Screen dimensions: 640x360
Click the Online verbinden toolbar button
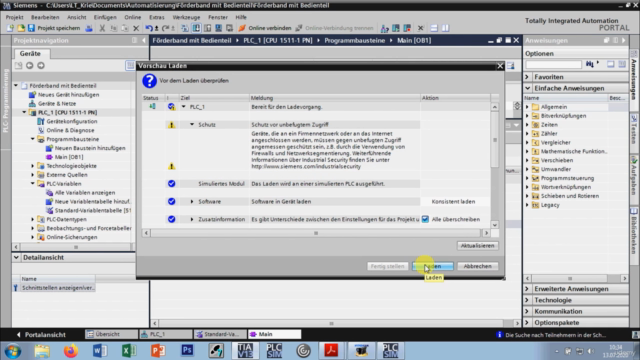pyautogui.click(x=265, y=28)
